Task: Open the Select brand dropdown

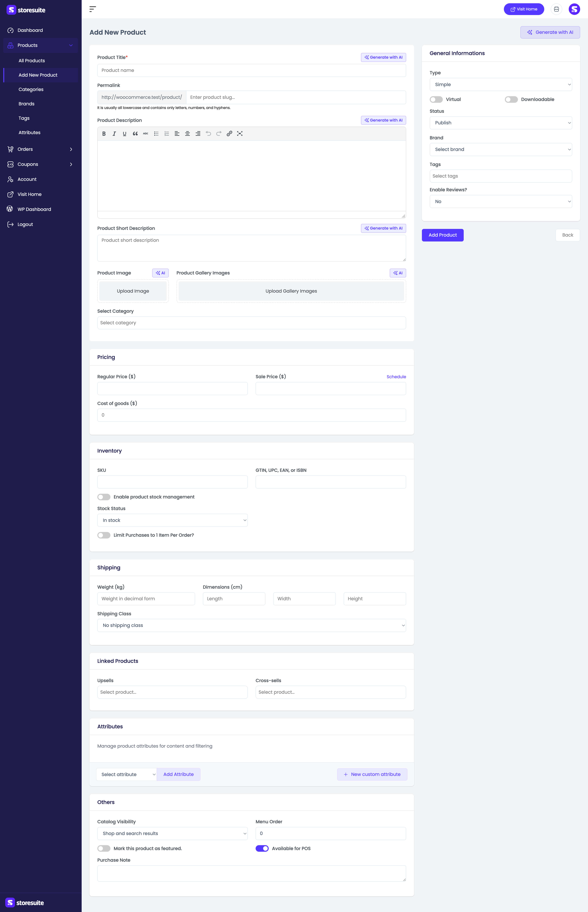Action: click(501, 150)
